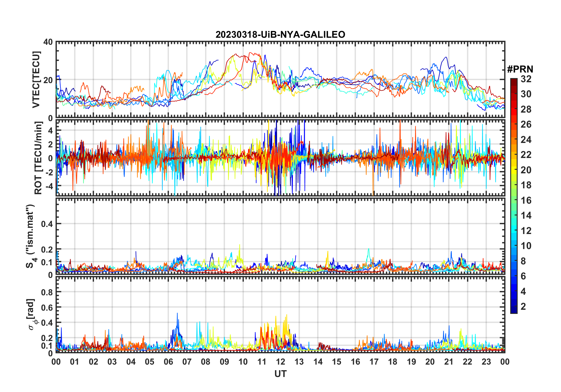Image resolution: width=561 pixels, height=392 pixels.
Task: Click inside the σφ phase scintillation panel
Action: pos(280,314)
